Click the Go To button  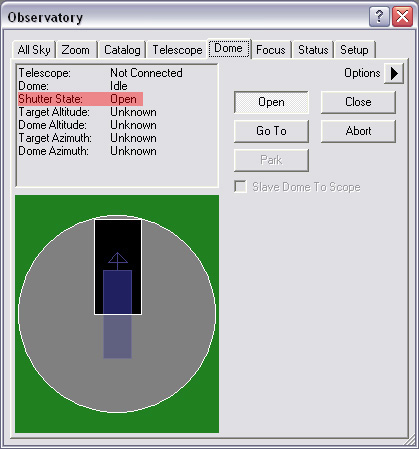point(271,131)
